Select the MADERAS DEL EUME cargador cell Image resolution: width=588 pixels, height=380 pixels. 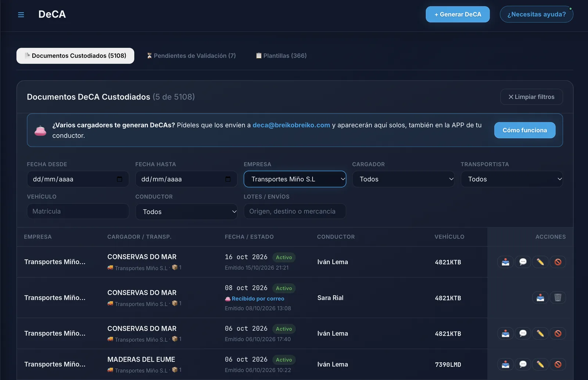(x=141, y=359)
